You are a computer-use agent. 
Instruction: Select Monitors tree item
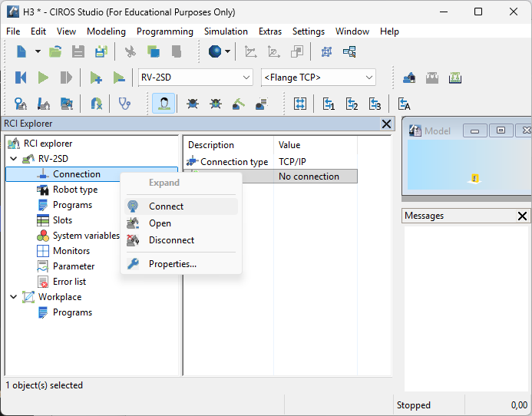(x=71, y=251)
